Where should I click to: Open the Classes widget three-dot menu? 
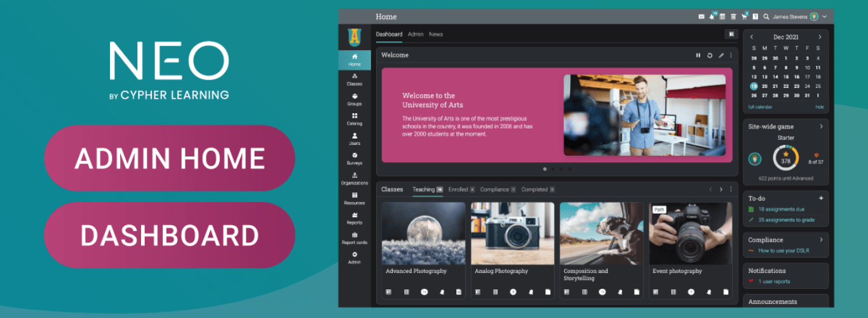tap(731, 190)
